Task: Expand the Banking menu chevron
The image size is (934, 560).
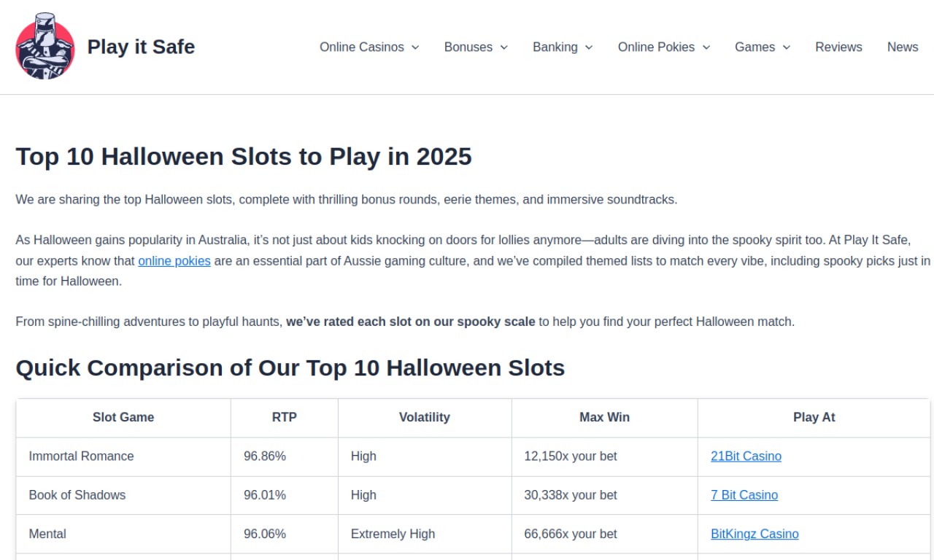Action: pos(589,47)
